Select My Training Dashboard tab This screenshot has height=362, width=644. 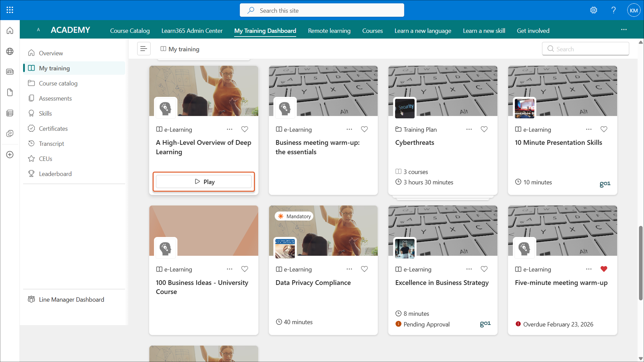pyautogui.click(x=265, y=31)
